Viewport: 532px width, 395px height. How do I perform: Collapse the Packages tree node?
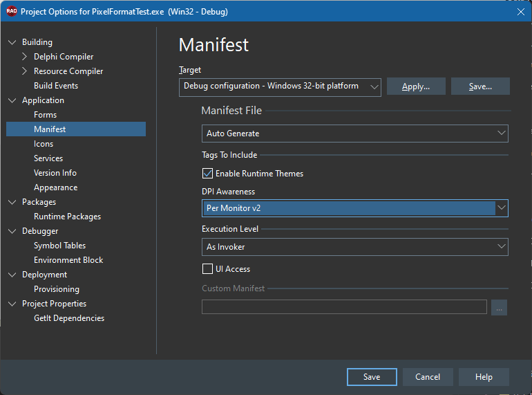coord(12,202)
